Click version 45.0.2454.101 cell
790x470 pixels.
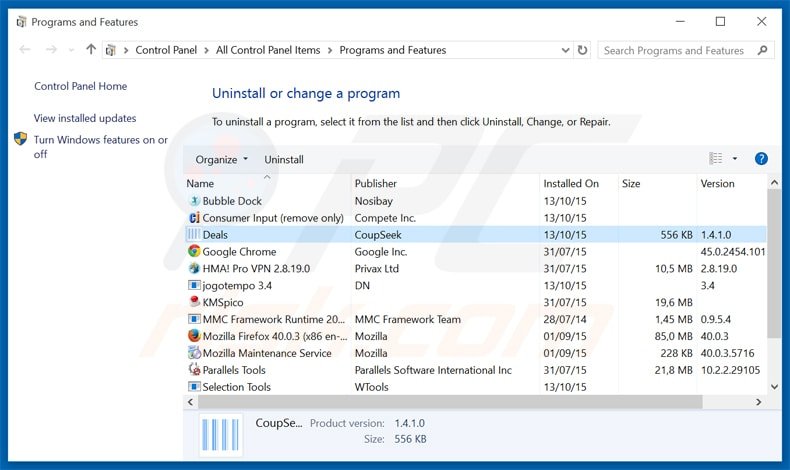(733, 251)
